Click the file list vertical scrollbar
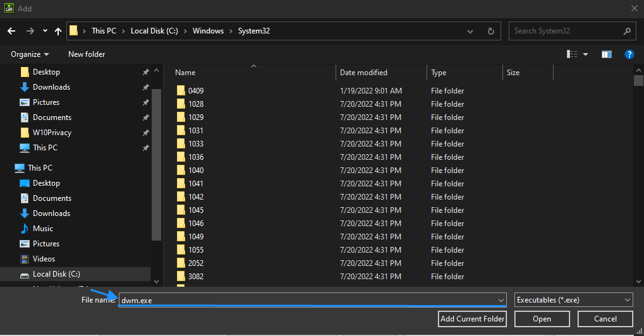 638,177
